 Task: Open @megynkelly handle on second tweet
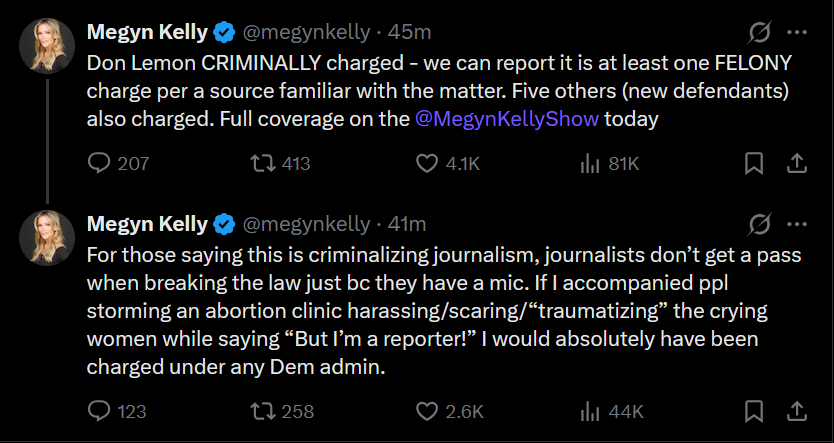[x=305, y=223]
